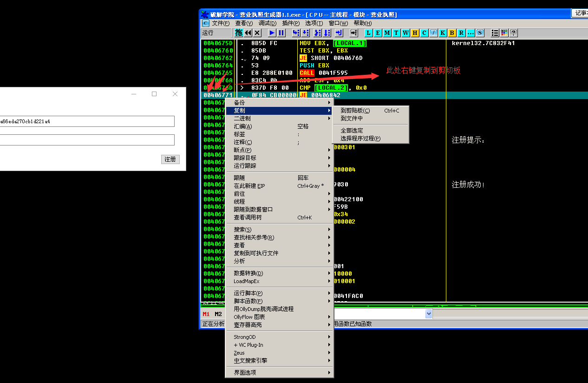Viewport: 588px width, 383px height.
Task: Click the 注册成功! comment text
Action: (x=469, y=185)
